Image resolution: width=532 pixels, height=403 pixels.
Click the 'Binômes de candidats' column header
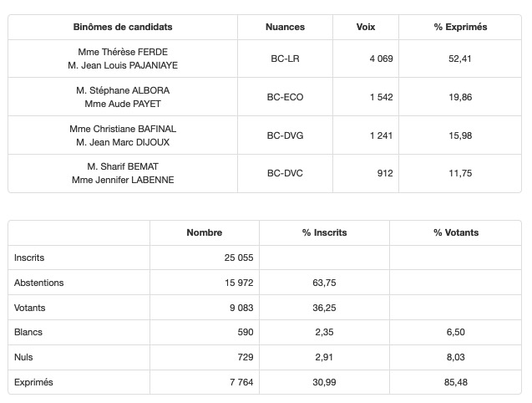click(123, 27)
